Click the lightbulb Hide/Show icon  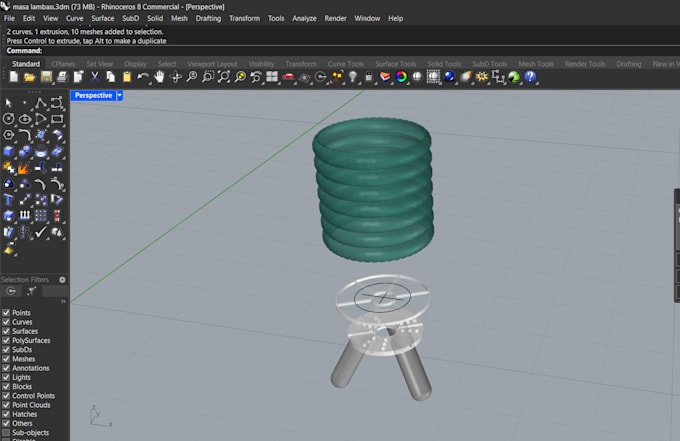coord(353,77)
